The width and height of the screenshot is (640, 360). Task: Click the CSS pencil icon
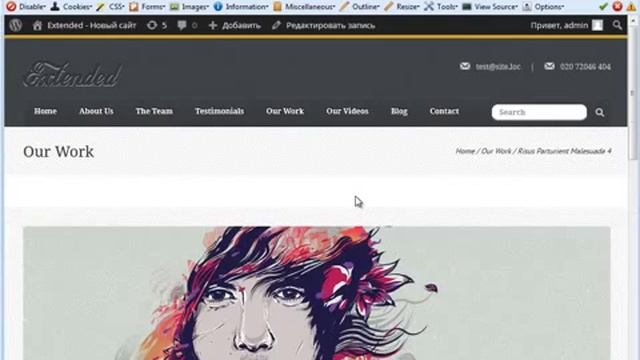(101, 7)
